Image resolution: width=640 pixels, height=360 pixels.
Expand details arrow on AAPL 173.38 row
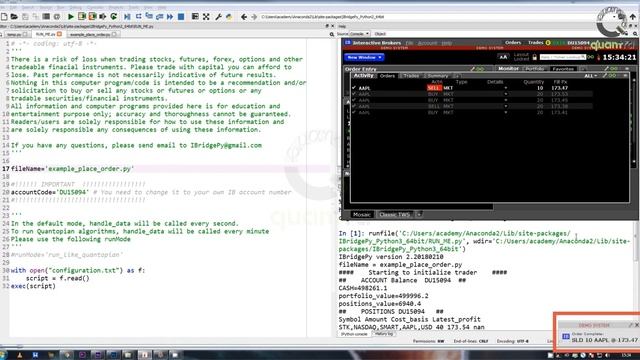tap(505, 107)
